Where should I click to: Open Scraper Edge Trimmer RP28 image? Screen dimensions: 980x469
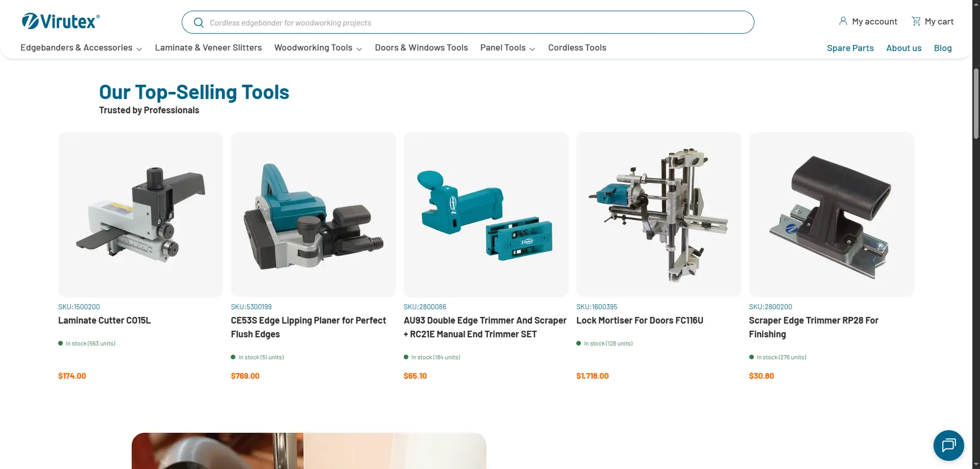(x=831, y=214)
